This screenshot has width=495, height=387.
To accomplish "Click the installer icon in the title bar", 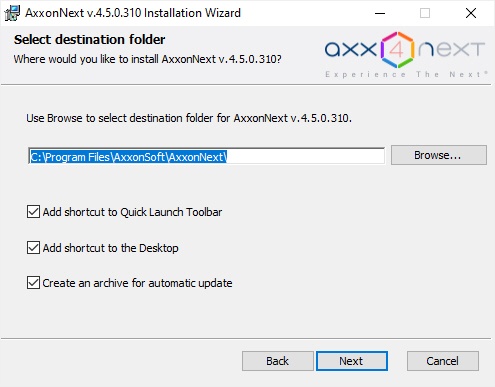I will (12, 13).
